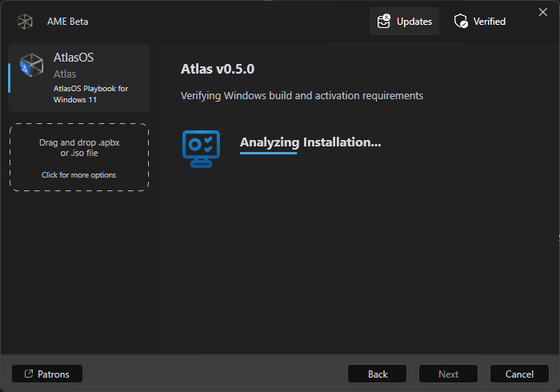Click the AME Beta cube logo
560x392 pixels.
[x=25, y=22]
